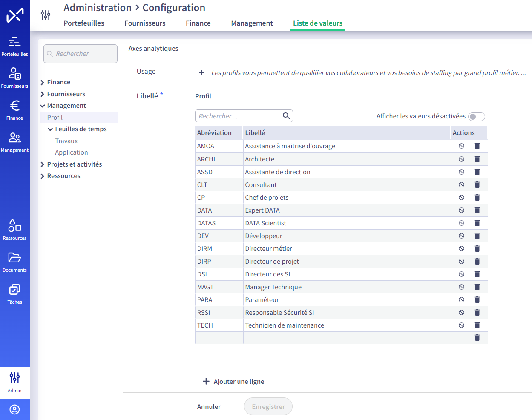This screenshot has width=532, height=420.
Task: Click the table search magnifier icon
Action: (286, 116)
